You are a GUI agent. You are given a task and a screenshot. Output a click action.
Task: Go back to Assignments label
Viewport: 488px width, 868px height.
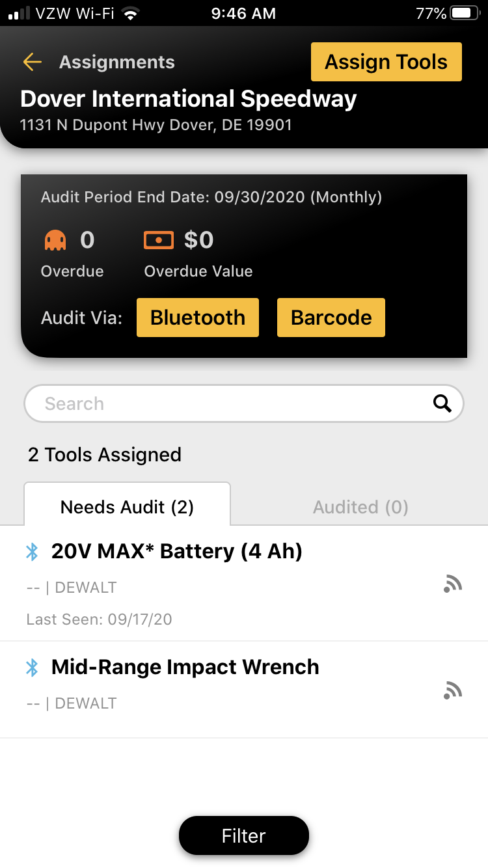coord(117,62)
